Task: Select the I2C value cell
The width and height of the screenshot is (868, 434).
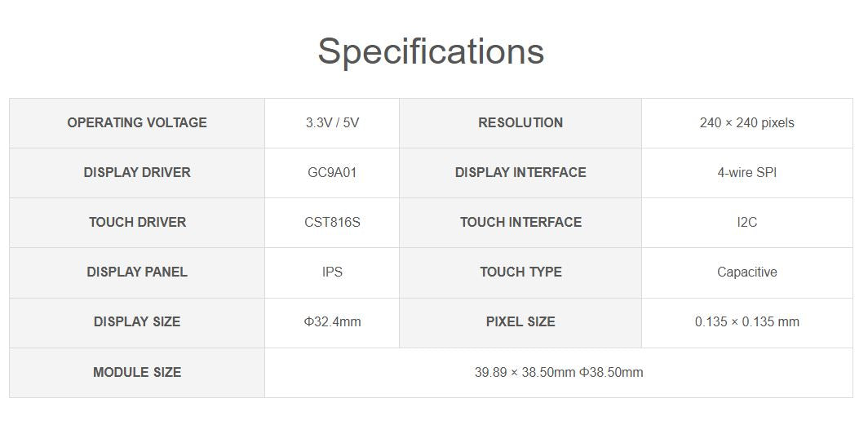Action: [x=746, y=222]
